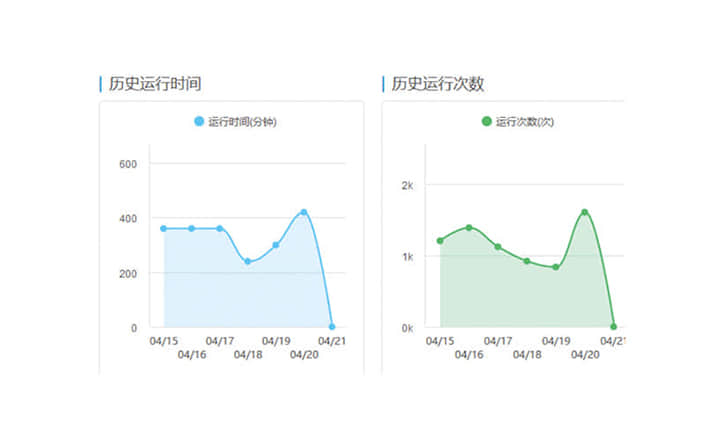The image size is (720, 432).
Task: Click the 04/17 x-axis label on run count chart
Action: click(498, 341)
